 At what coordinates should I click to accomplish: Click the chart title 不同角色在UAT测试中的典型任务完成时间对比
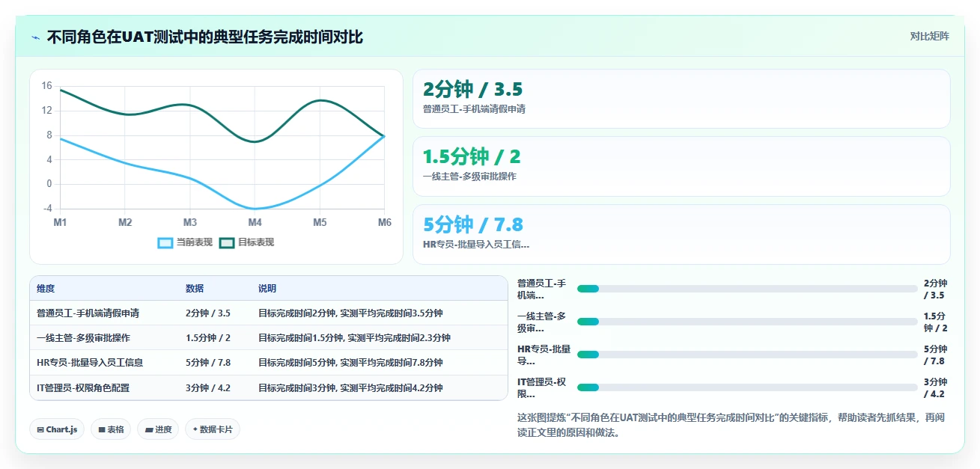[x=205, y=37]
